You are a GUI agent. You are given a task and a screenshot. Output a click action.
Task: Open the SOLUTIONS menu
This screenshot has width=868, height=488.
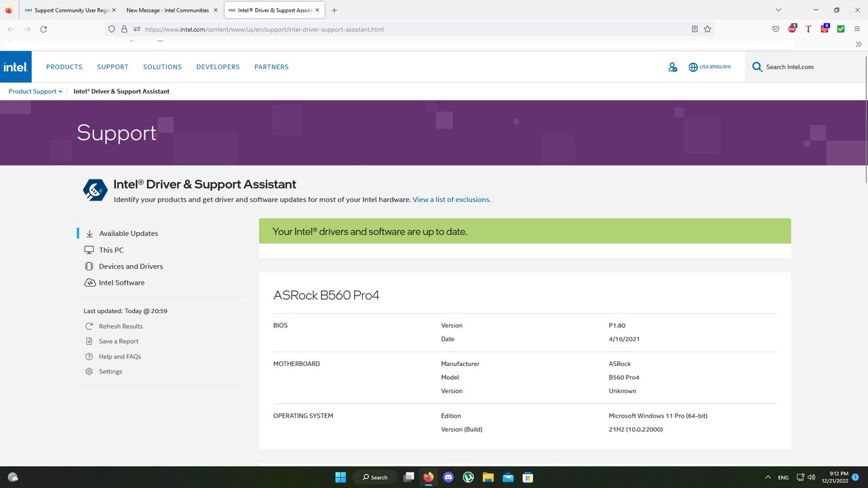[163, 67]
